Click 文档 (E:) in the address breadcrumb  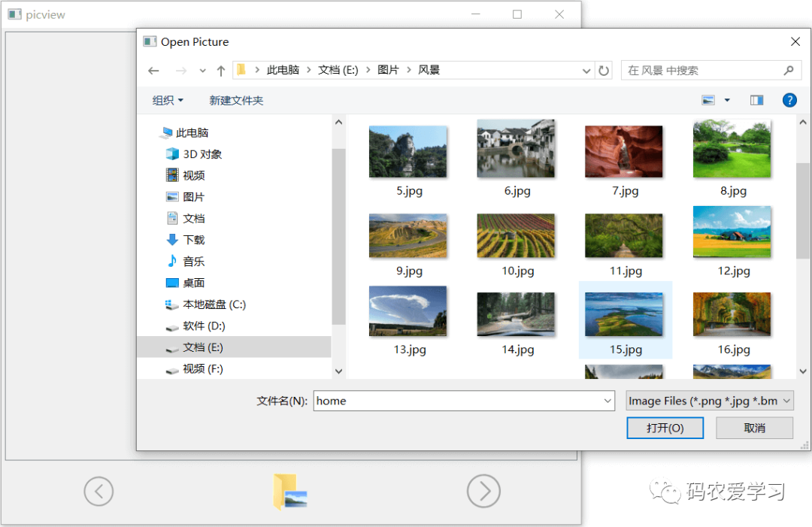(338, 71)
